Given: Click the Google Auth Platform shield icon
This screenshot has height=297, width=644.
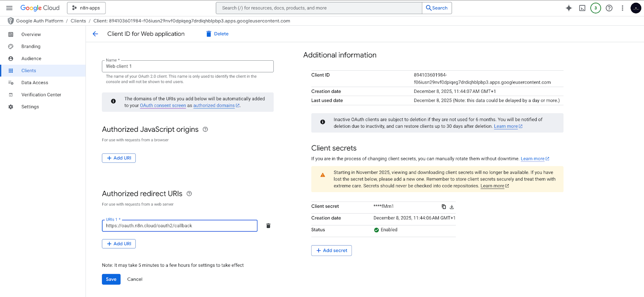Looking at the screenshot, I should point(11,21).
